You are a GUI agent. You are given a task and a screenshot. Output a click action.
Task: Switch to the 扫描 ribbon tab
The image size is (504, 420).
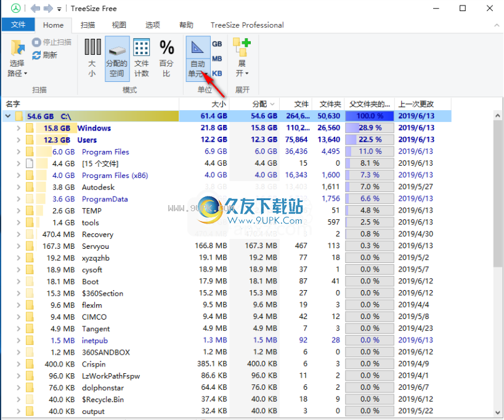(87, 25)
